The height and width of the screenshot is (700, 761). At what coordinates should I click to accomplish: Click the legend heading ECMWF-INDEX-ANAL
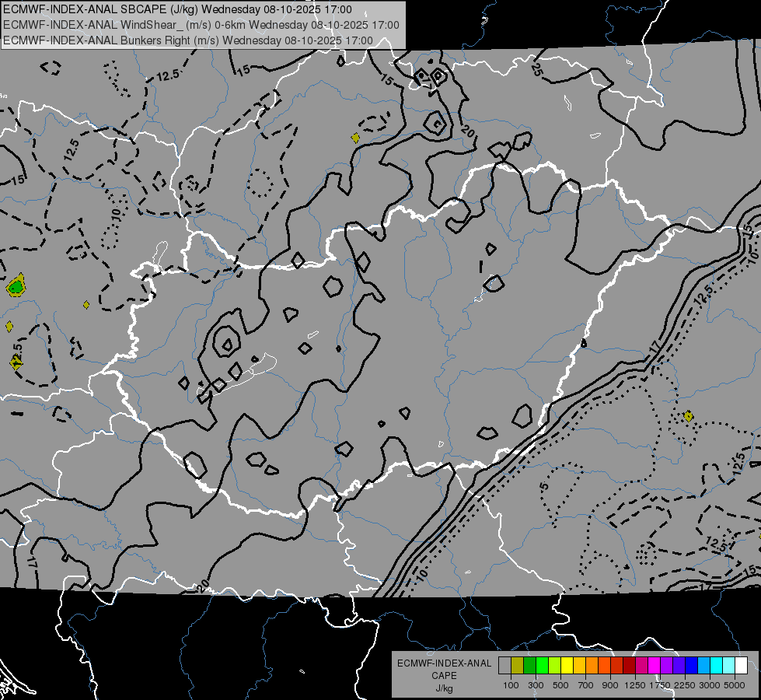[x=444, y=663]
